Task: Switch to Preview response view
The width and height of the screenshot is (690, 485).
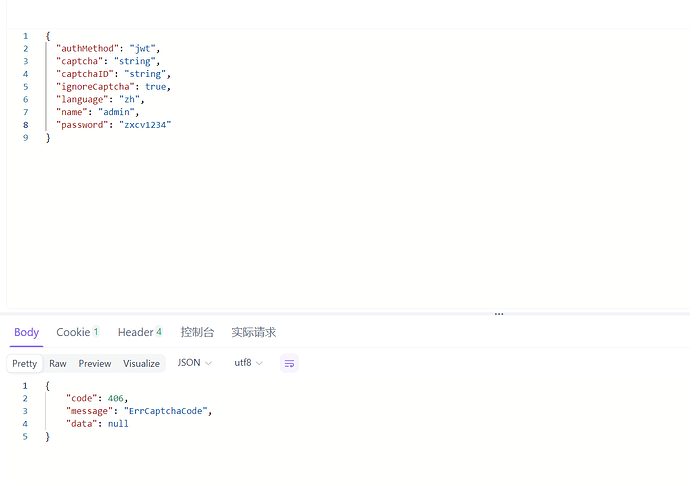Action: (95, 364)
